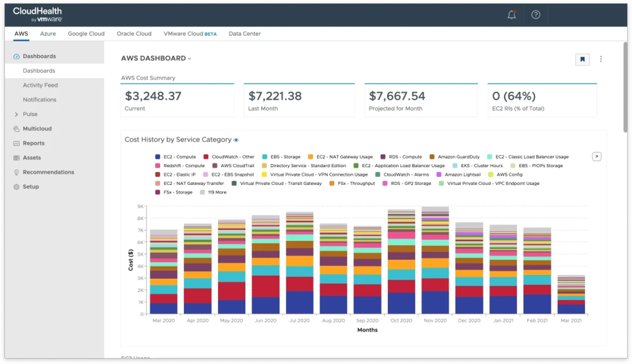
Task: Toggle the eye icon beside Cost History title
Action: coord(236,140)
